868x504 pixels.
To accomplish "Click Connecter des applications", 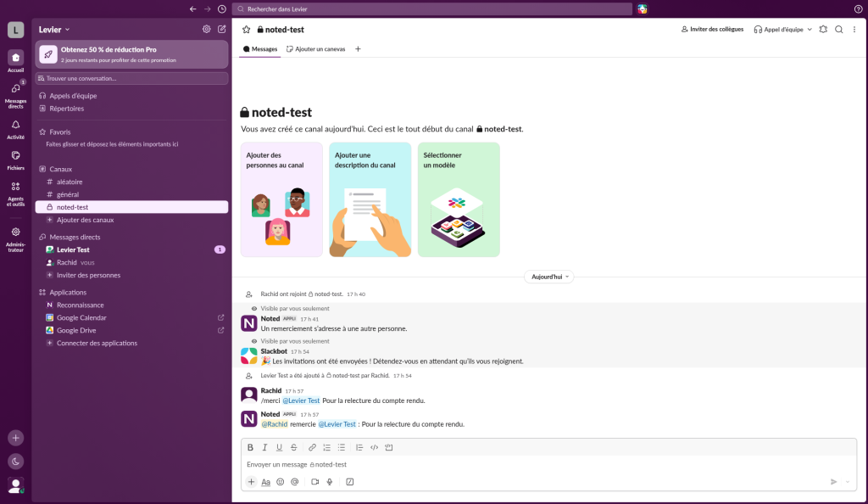I will pos(131,343).
